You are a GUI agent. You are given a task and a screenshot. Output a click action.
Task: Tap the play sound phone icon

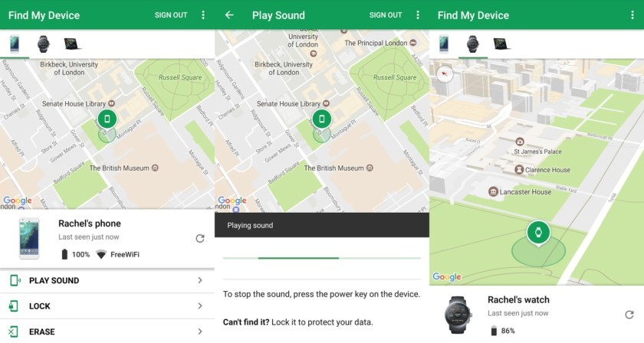point(15,281)
